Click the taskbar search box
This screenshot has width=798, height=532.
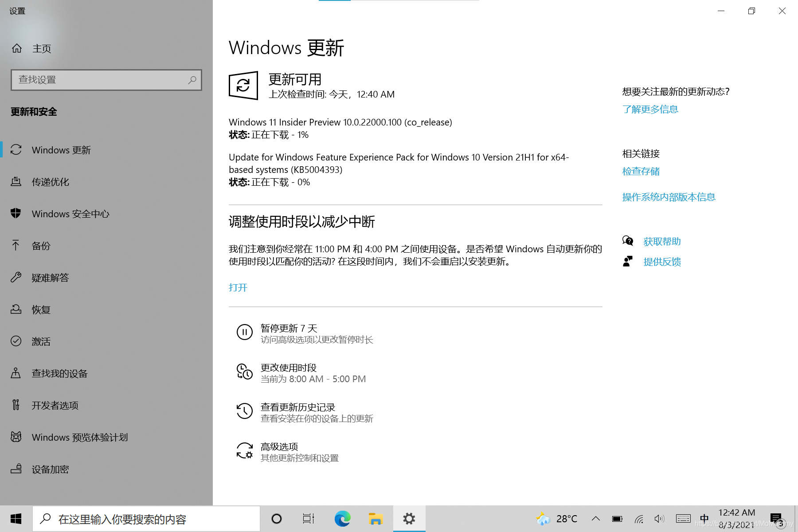pyautogui.click(x=146, y=519)
